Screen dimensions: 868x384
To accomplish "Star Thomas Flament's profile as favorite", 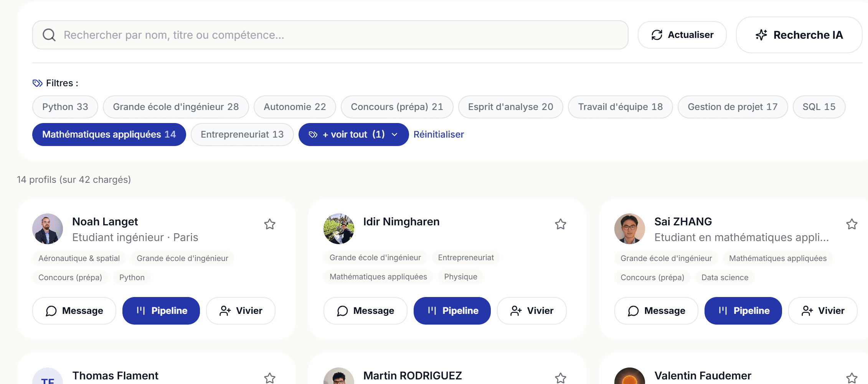I will [270, 378].
